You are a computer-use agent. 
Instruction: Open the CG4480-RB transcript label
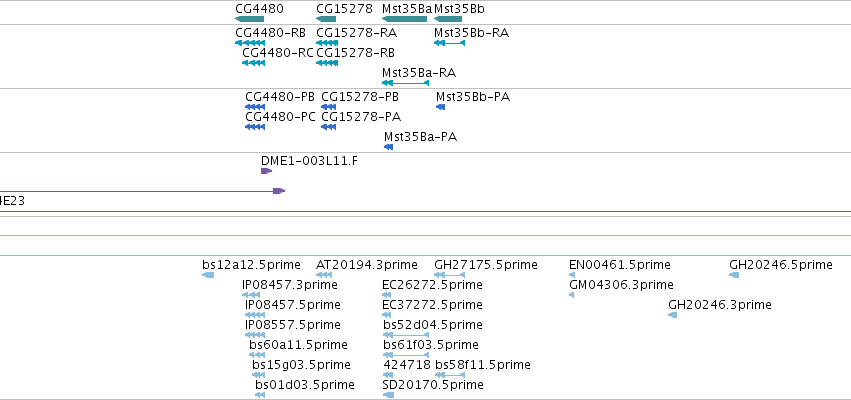[270, 33]
